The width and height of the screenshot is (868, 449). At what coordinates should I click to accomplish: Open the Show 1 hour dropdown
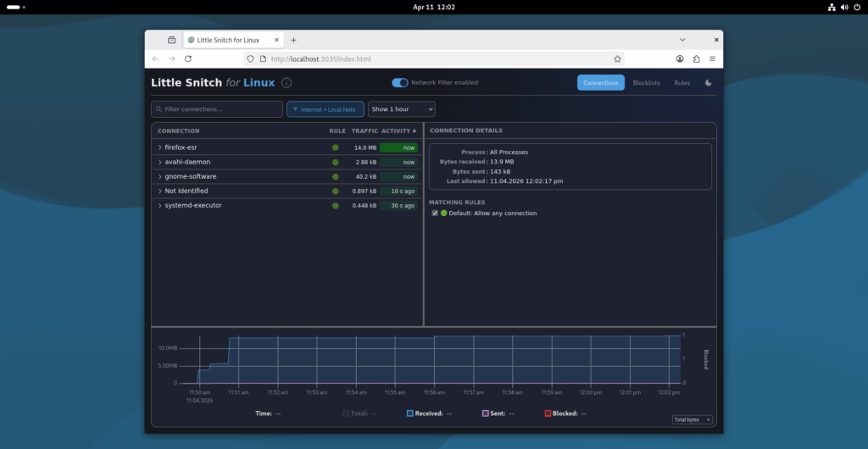click(401, 109)
